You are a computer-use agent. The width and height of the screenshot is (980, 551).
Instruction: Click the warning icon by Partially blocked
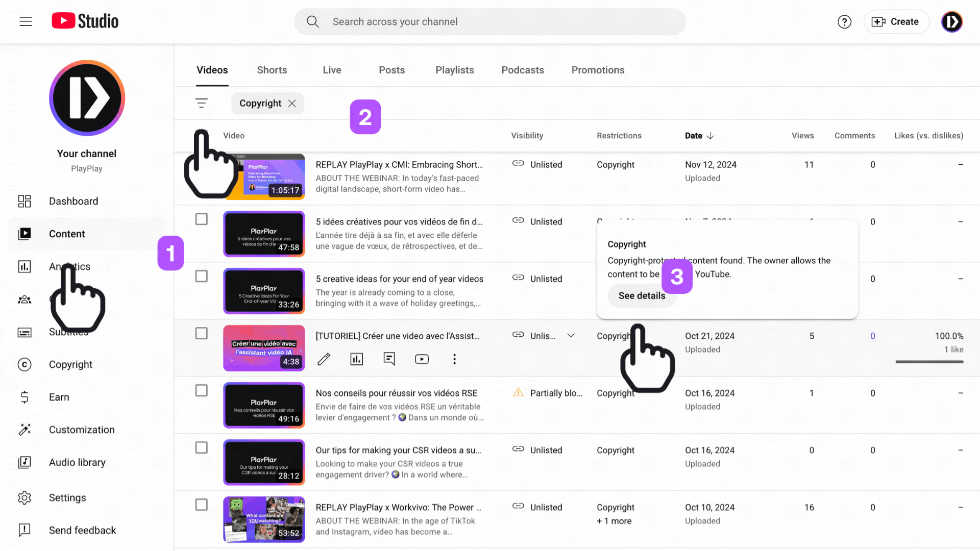click(518, 392)
